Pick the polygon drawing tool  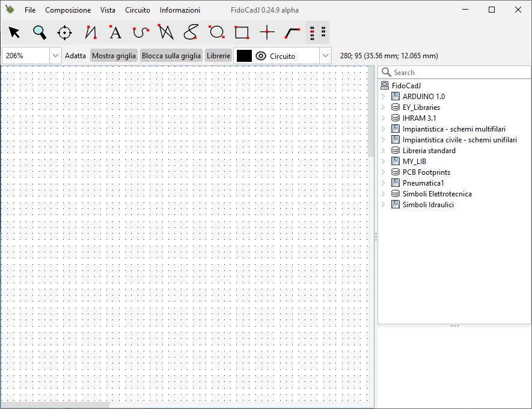tap(166, 32)
